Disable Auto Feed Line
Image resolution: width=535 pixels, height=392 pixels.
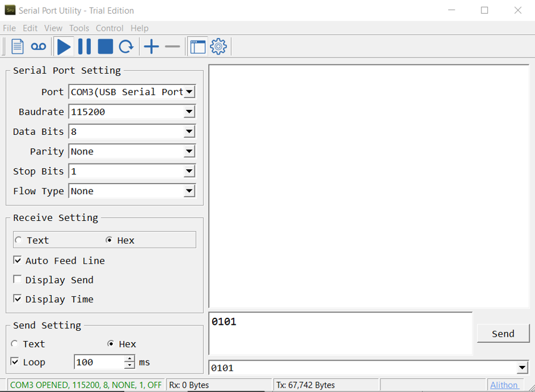18,260
